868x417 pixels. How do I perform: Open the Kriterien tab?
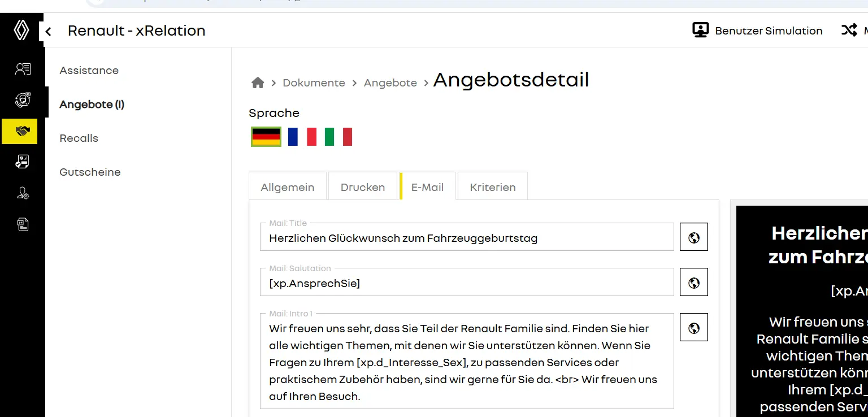[x=493, y=187]
